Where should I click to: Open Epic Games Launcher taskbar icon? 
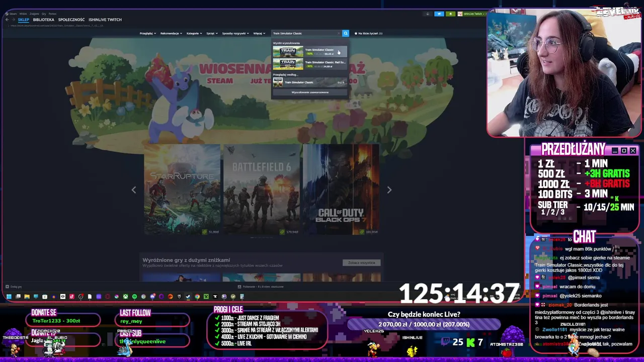(179, 297)
